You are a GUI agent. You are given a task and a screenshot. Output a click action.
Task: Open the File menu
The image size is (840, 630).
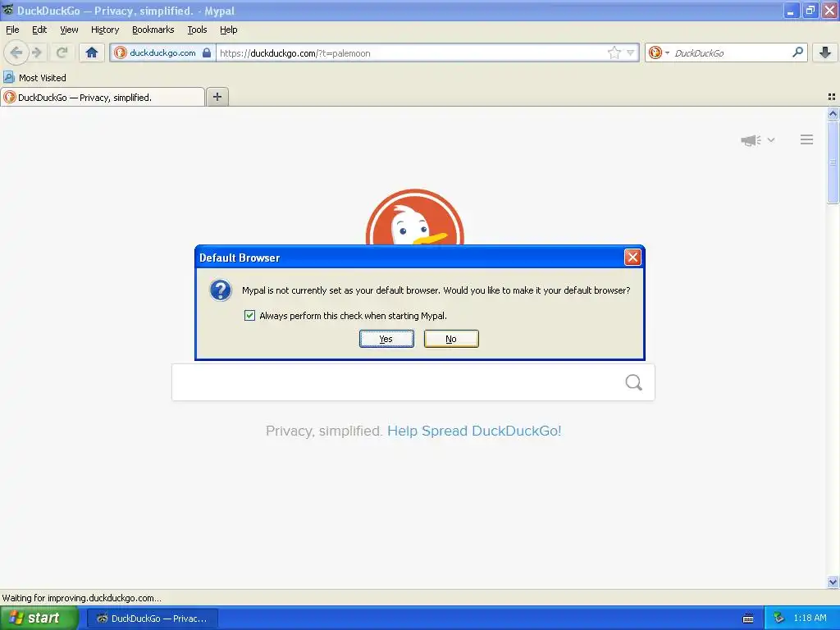(x=12, y=30)
